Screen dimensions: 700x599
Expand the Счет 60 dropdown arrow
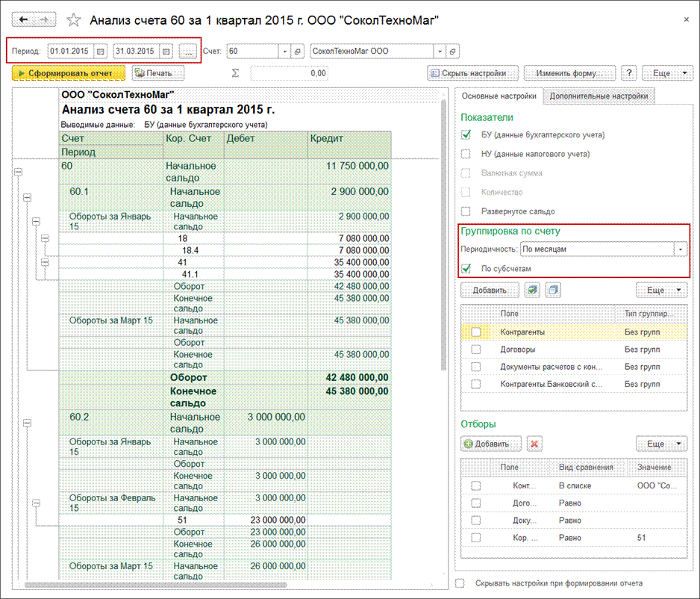(284, 52)
